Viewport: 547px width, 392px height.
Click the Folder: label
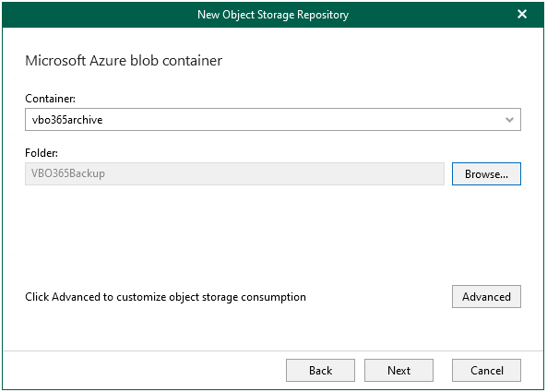pyautogui.click(x=42, y=153)
